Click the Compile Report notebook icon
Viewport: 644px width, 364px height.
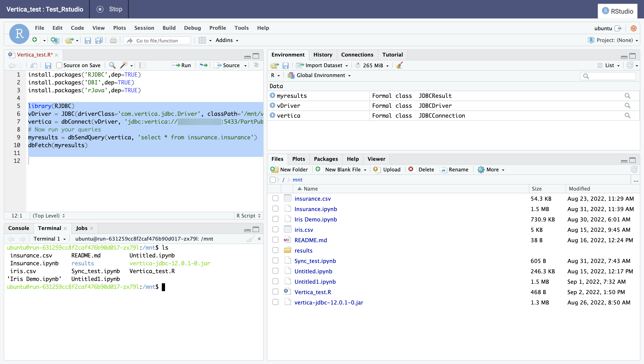142,66
